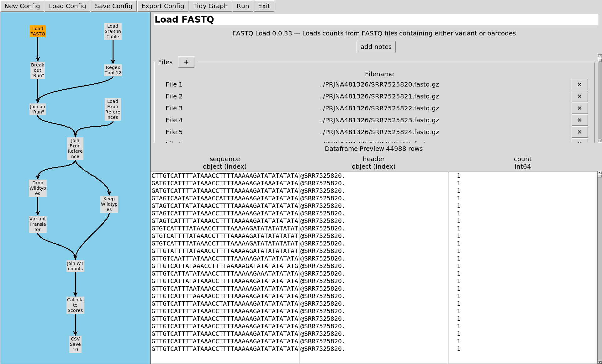Click the Calculate Scores node

pos(75,305)
